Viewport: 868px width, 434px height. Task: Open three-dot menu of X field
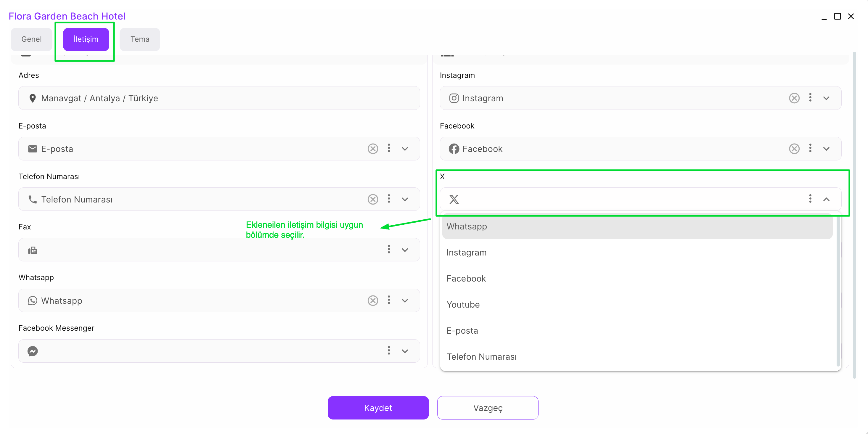pos(810,199)
